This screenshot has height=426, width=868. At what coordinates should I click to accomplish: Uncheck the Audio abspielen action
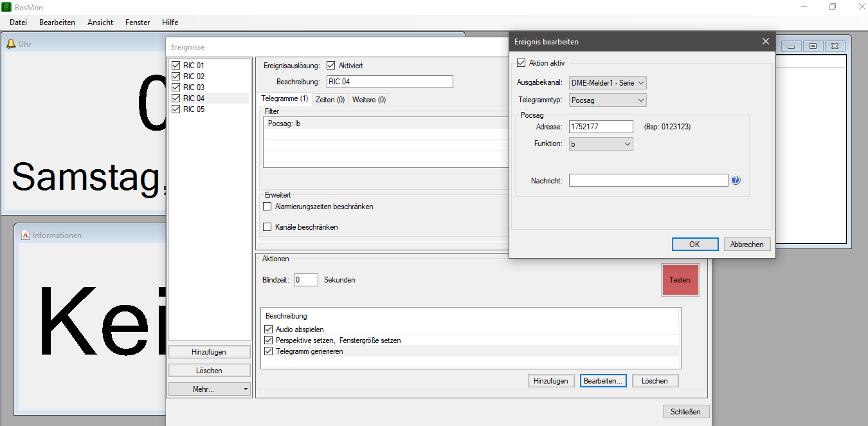point(268,329)
